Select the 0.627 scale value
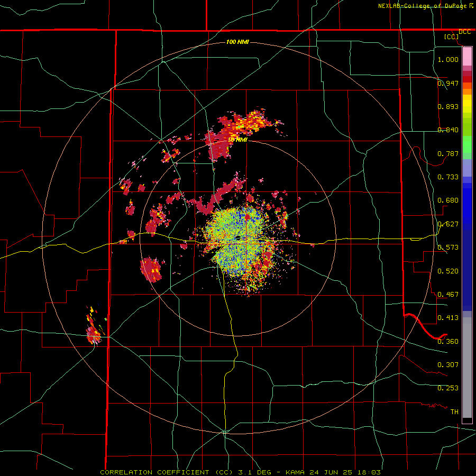Viewport: 476px width, 476px height. tap(448, 224)
